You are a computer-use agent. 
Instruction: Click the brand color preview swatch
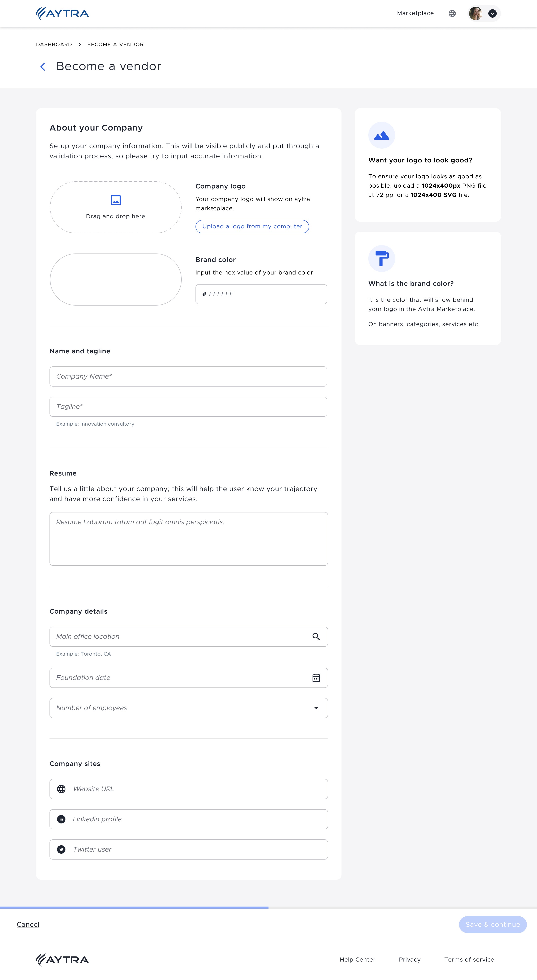click(x=116, y=280)
